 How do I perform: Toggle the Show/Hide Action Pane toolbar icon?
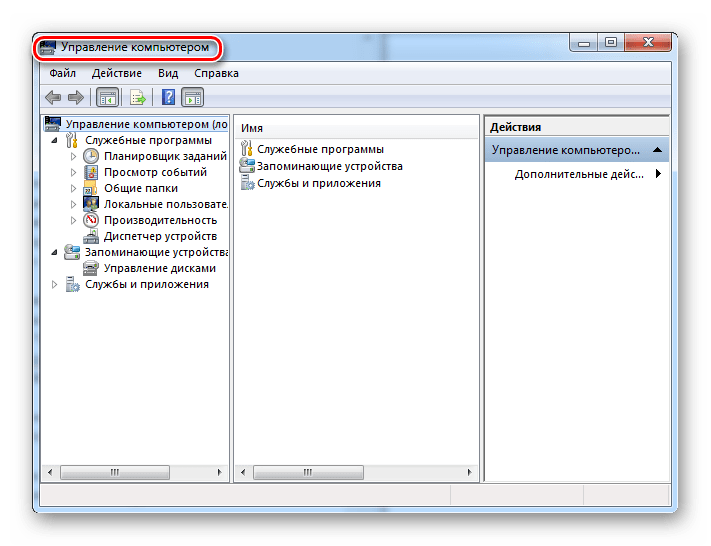(x=193, y=98)
